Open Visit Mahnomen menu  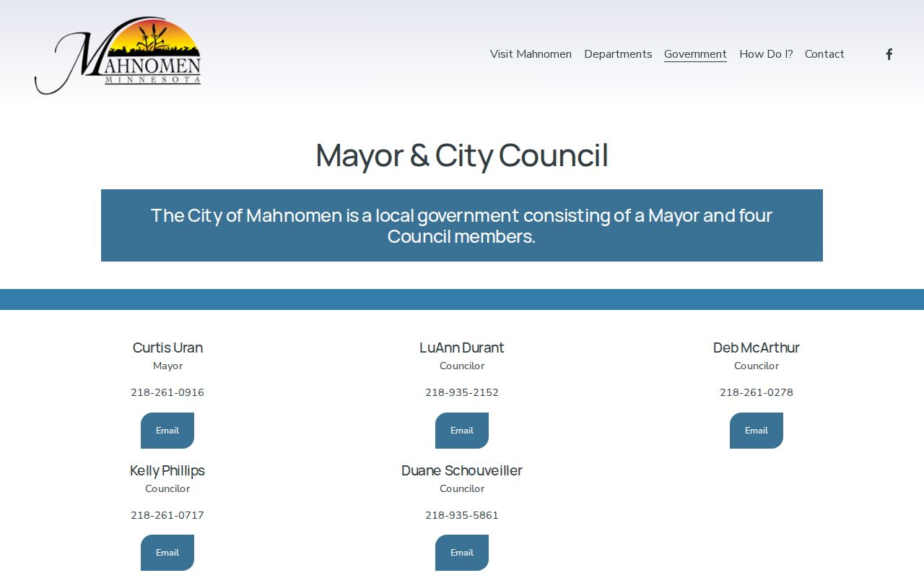[x=531, y=54]
